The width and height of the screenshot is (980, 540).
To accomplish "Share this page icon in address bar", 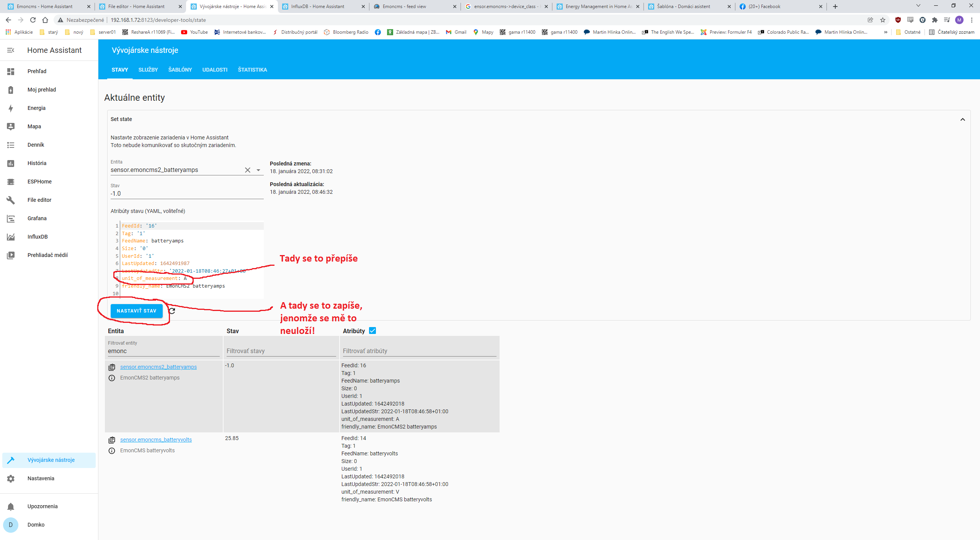I will tap(871, 20).
